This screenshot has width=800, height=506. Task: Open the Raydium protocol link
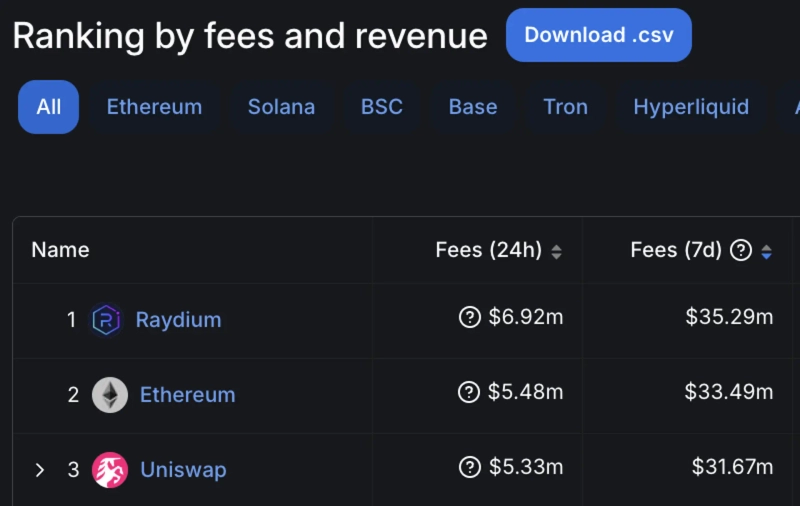tap(178, 320)
